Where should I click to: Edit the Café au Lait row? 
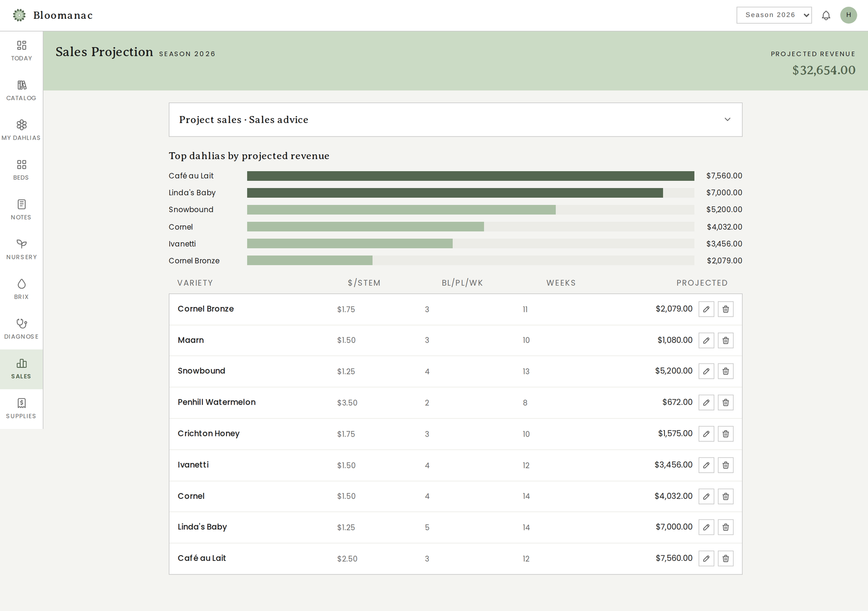click(x=706, y=558)
